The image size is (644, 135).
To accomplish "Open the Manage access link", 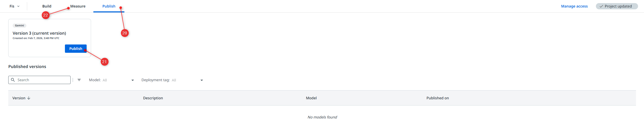I will pyautogui.click(x=574, y=6).
